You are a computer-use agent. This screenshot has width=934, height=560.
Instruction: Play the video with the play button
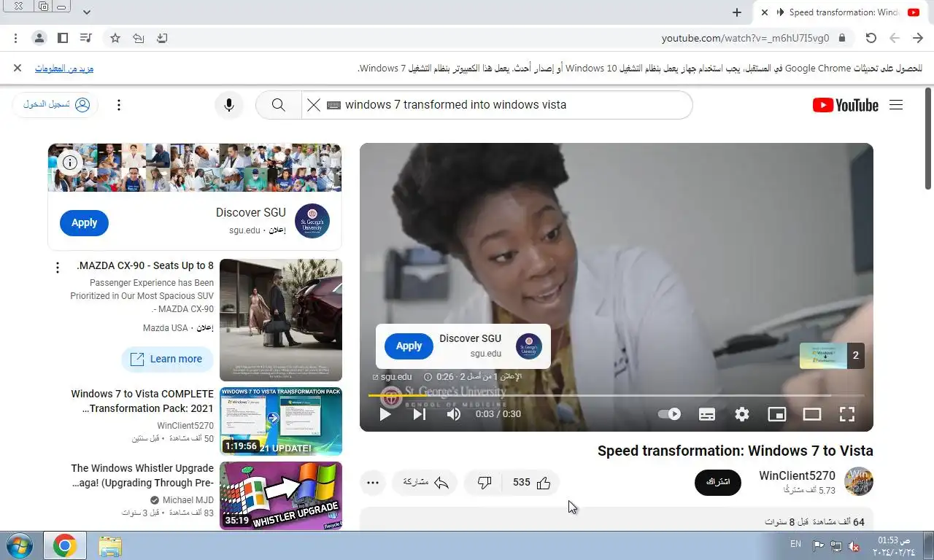(x=385, y=414)
